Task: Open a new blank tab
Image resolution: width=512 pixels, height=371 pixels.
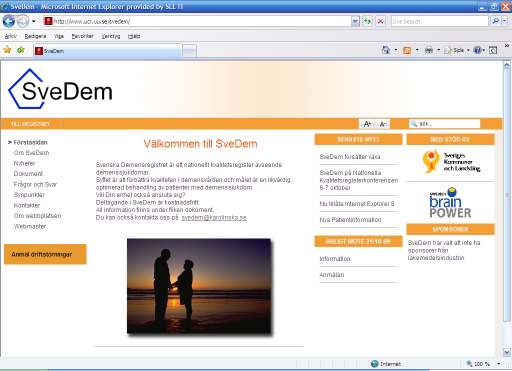Action: coord(189,51)
